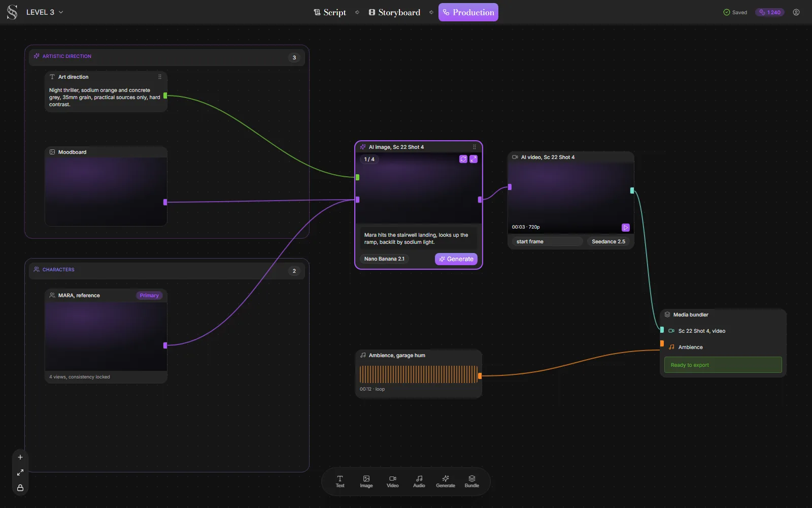Add a Video node from bottom toolbar
This screenshot has height=508, width=812.
point(393,482)
